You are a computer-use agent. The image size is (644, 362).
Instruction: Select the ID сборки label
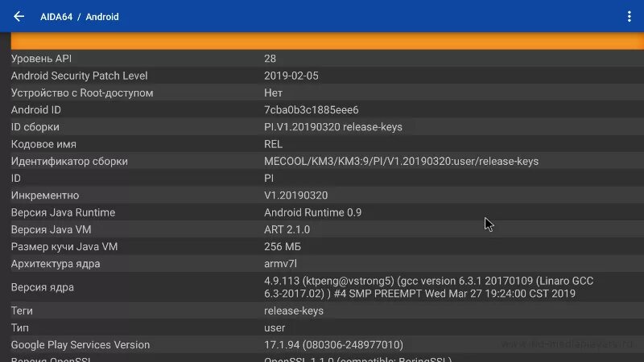35,127
